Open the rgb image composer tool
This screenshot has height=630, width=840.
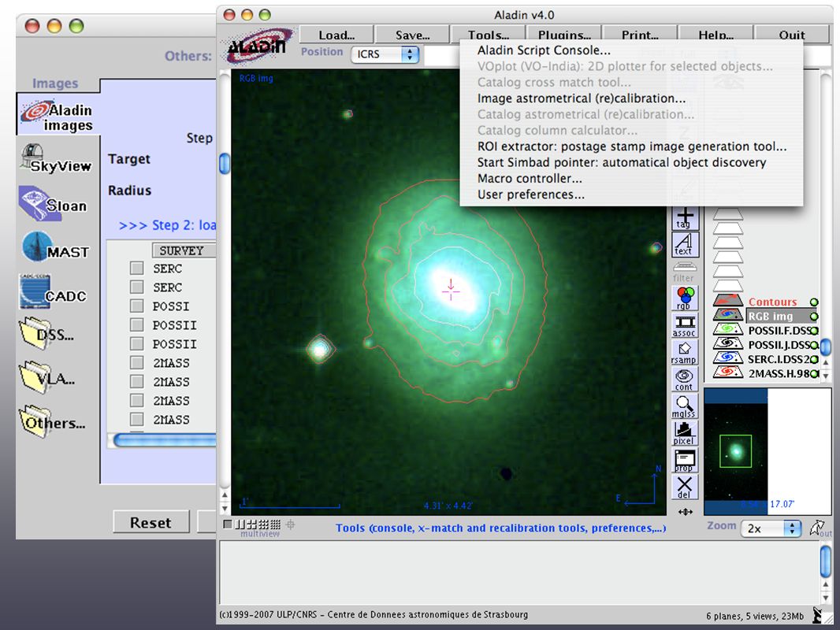(x=686, y=298)
